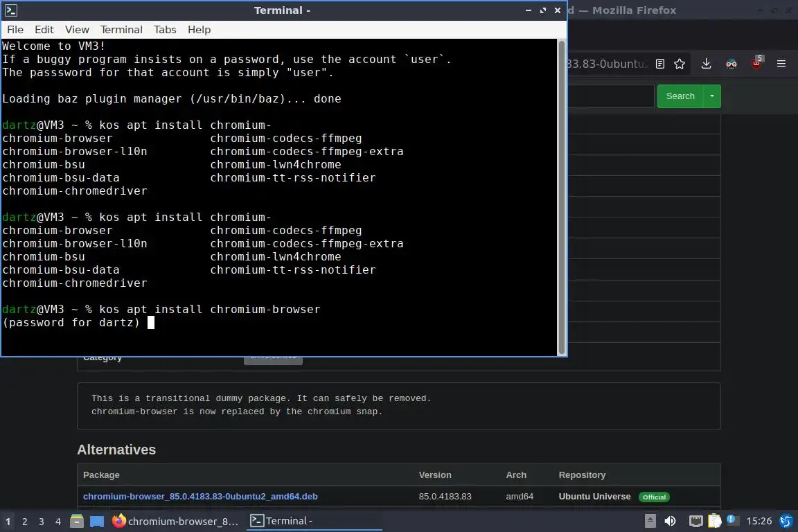Open the file manager drawer icon in the taskbar

click(x=77, y=522)
